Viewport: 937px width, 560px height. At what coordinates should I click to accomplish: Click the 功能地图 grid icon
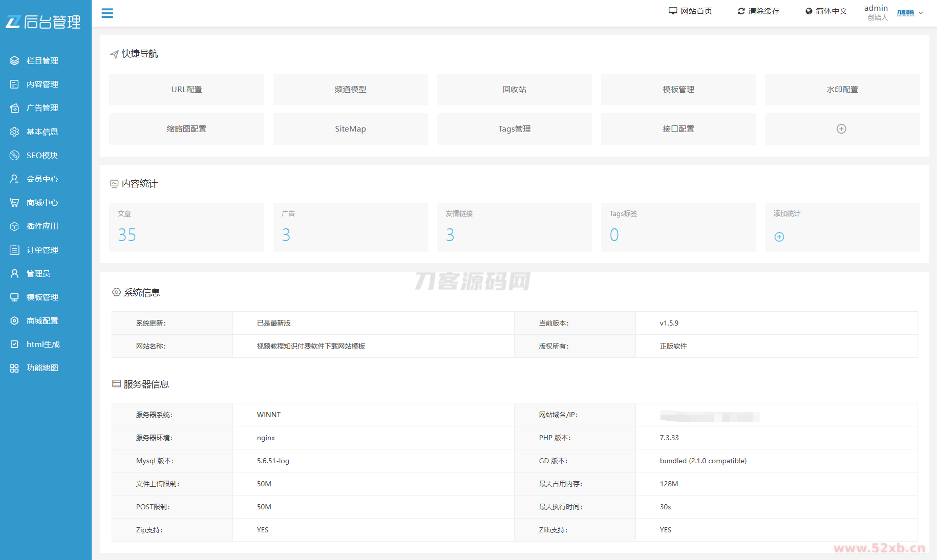14,368
